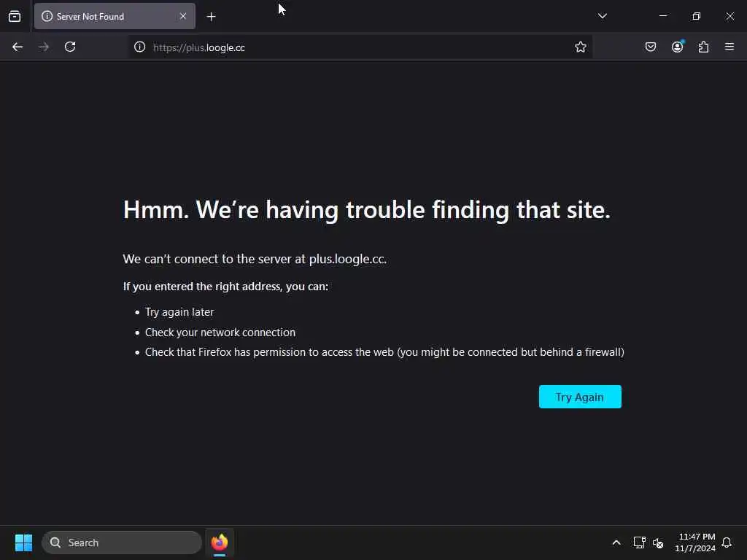The image size is (747, 560).
Task: Open the network status tray icon
Action: coord(639,542)
